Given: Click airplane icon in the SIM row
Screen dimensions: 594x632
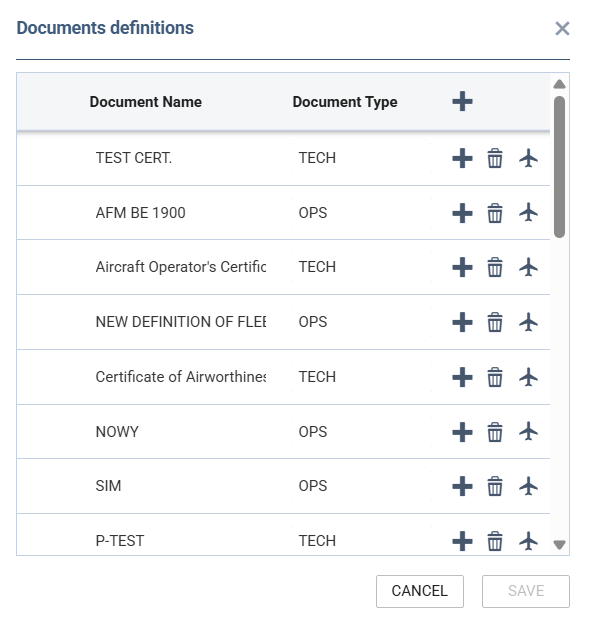Looking at the screenshot, I should pyautogui.click(x=528, y=486).
